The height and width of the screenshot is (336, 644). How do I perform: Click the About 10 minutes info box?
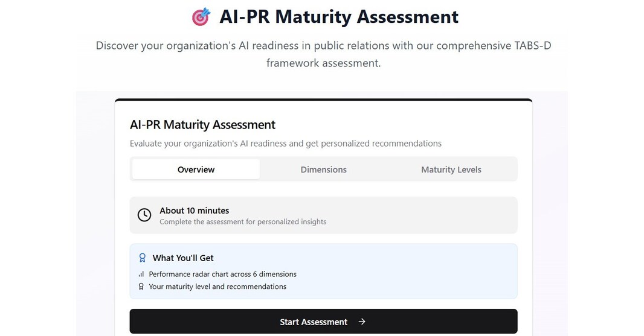pos(324,215)
